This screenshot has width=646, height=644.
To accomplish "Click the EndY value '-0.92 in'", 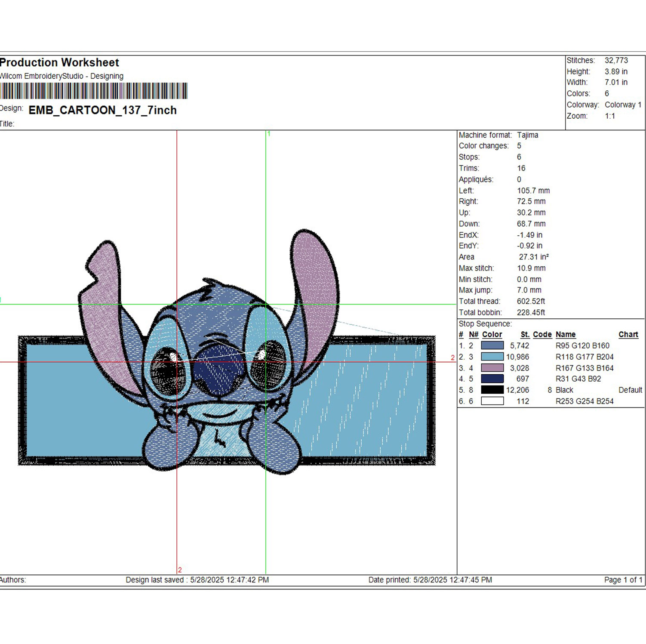I will [x=529, y=246].
